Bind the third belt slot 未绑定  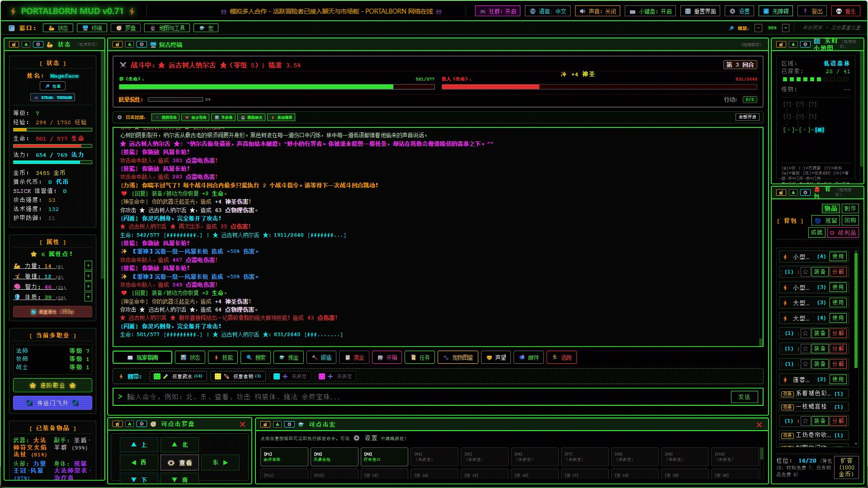[x=290, y=376]
